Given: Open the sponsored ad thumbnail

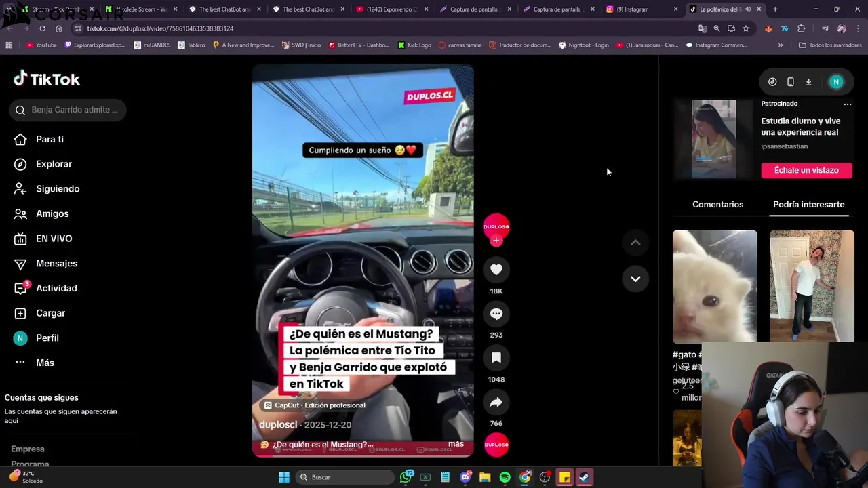Looking at the screenshot, I should pos(713,139).
